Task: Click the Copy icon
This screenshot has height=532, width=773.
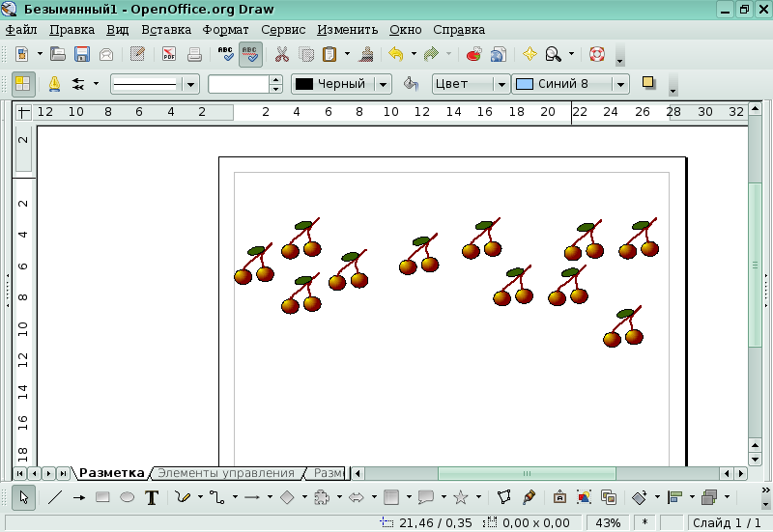Action: pos(306,54)
